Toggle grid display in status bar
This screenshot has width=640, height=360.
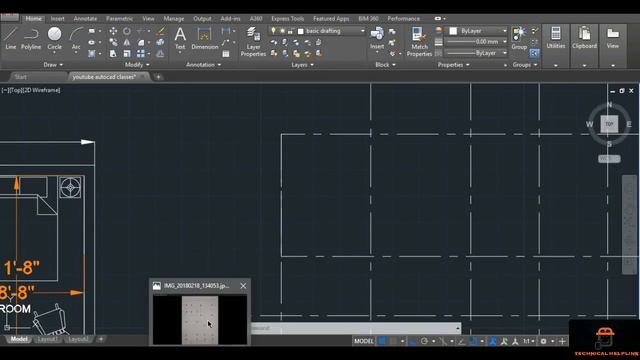[382, 341]
